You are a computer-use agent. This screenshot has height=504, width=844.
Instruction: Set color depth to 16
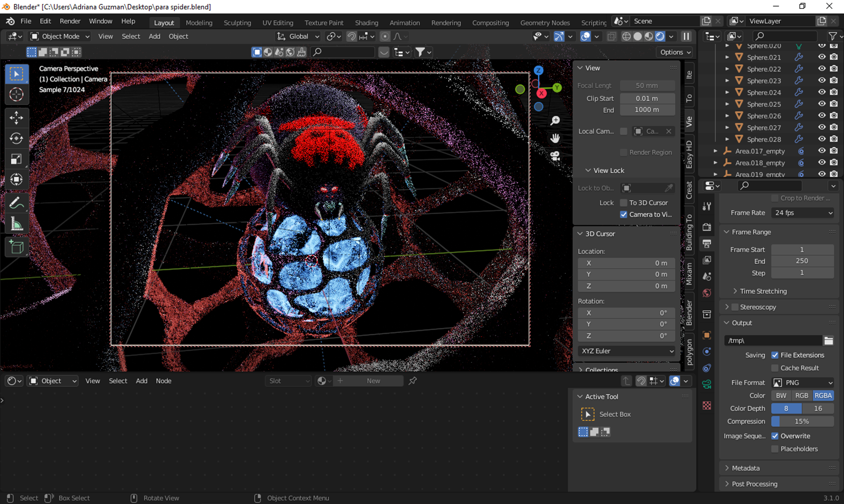(x=818, y=408)
